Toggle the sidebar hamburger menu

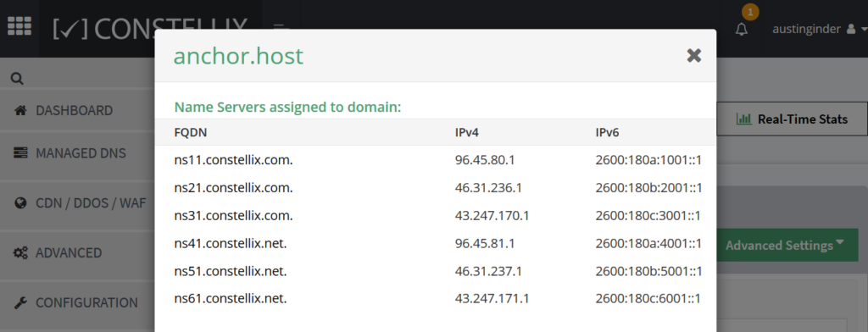pos(281,26)
